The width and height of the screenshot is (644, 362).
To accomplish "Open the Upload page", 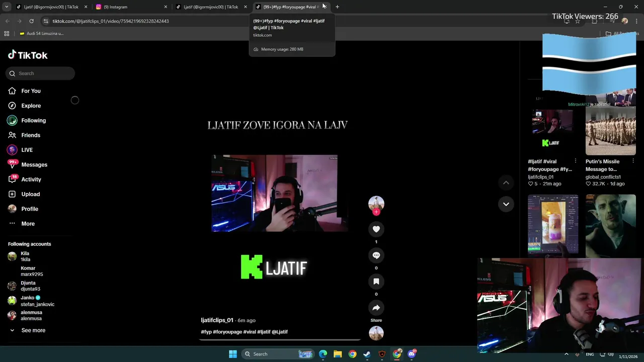I will 30,194.
